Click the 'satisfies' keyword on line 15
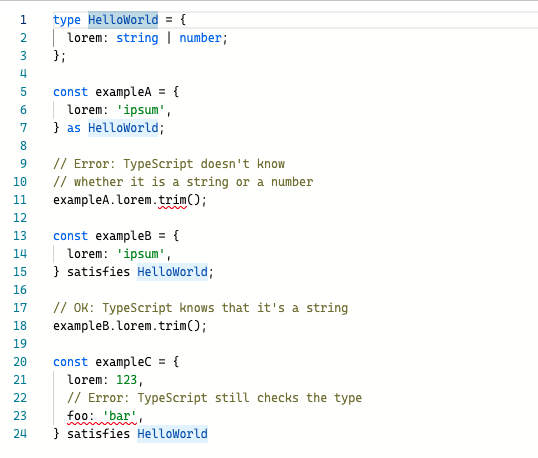The width and height of the screenshot is (538, 458). point(98,272)
